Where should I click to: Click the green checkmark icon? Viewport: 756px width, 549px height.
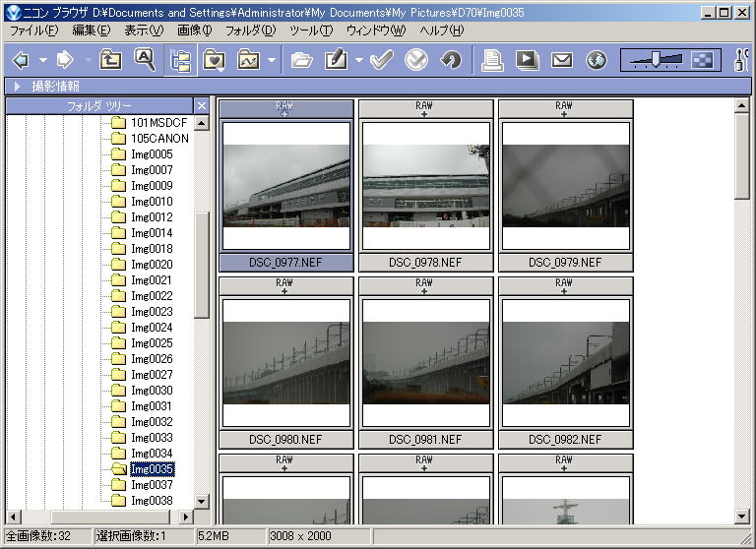[381, 60]
